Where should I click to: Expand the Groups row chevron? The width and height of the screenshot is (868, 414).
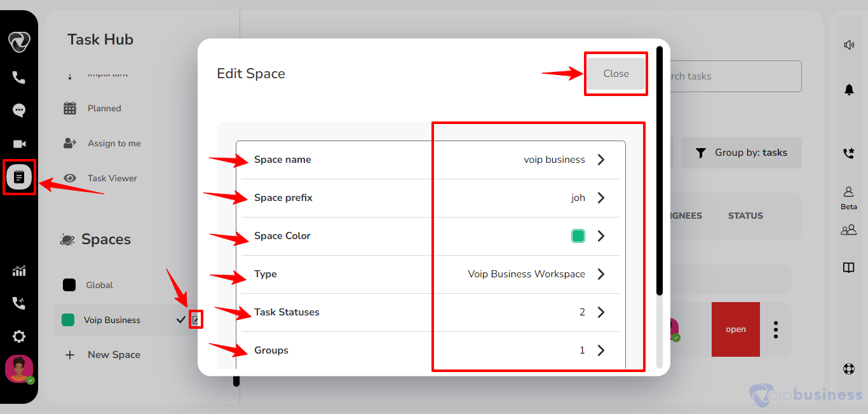(x=601, y=350)
